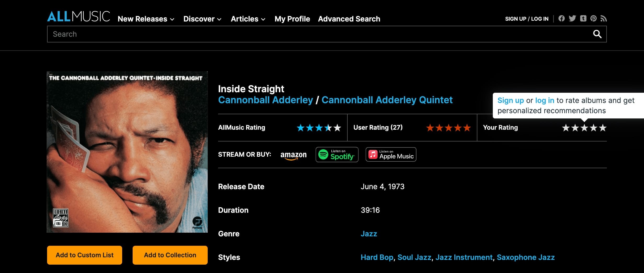644x273 pixels.
Task: Listen to the album on Spotify
Action: [x=337, y=154]
